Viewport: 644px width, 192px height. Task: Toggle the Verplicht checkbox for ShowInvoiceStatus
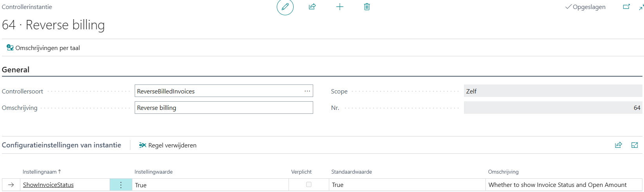[x=308, y=185]
